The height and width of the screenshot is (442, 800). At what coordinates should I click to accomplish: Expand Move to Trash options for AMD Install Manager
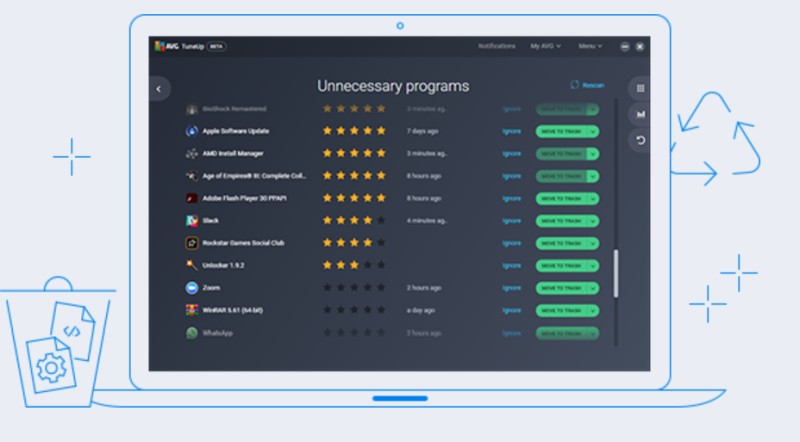pos(593,154)
